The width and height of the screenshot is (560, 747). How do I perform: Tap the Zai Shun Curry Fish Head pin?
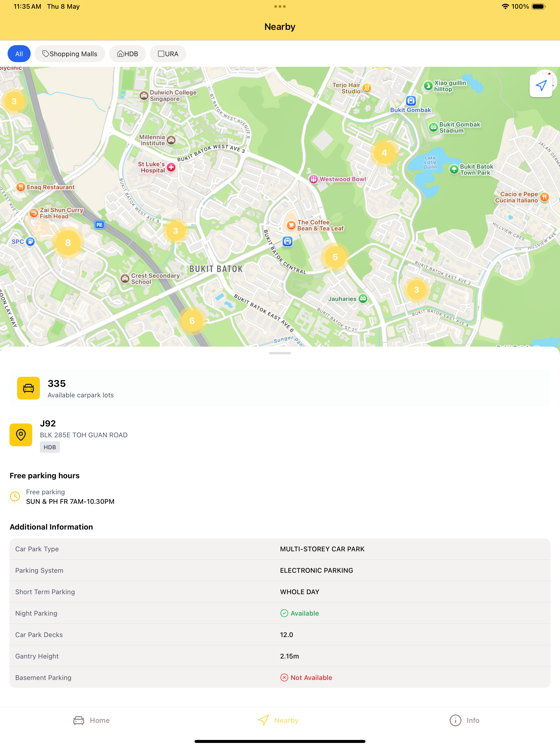[x=33, y=213]
